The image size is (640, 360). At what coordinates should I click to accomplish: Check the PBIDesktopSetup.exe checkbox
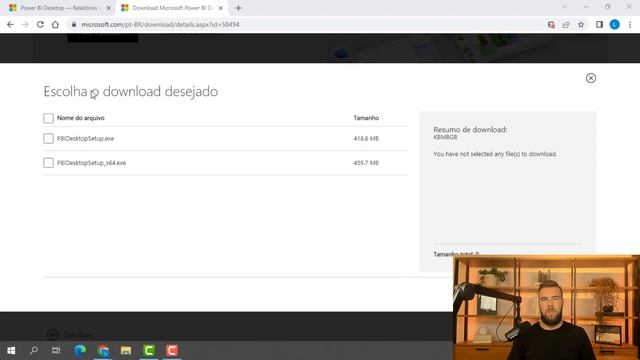pos(48,138)
